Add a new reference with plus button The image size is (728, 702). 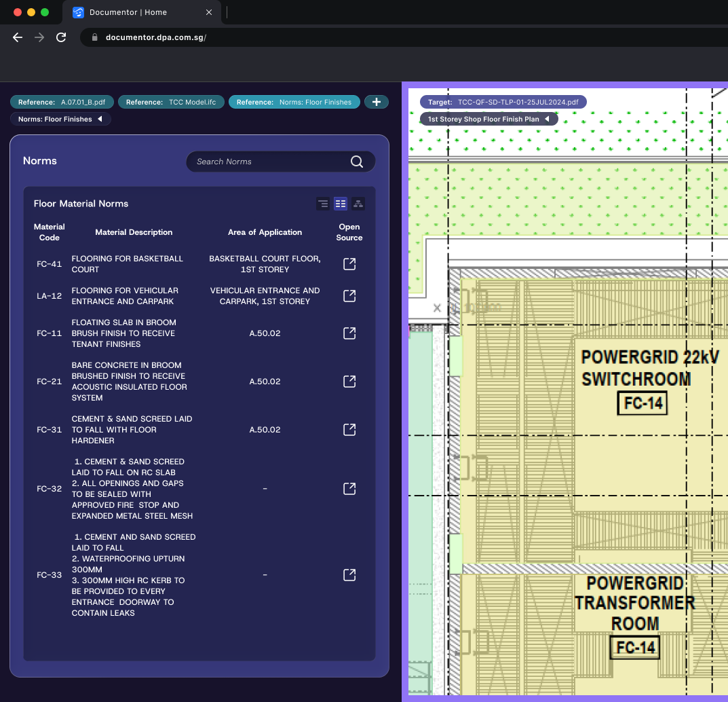(377, 102)
